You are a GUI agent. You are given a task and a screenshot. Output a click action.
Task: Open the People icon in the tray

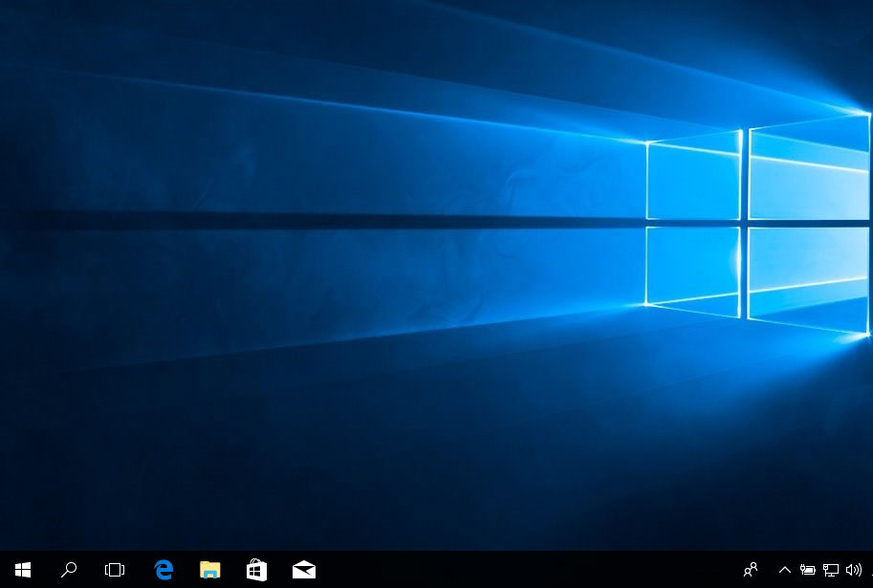[x=751, y=570]
